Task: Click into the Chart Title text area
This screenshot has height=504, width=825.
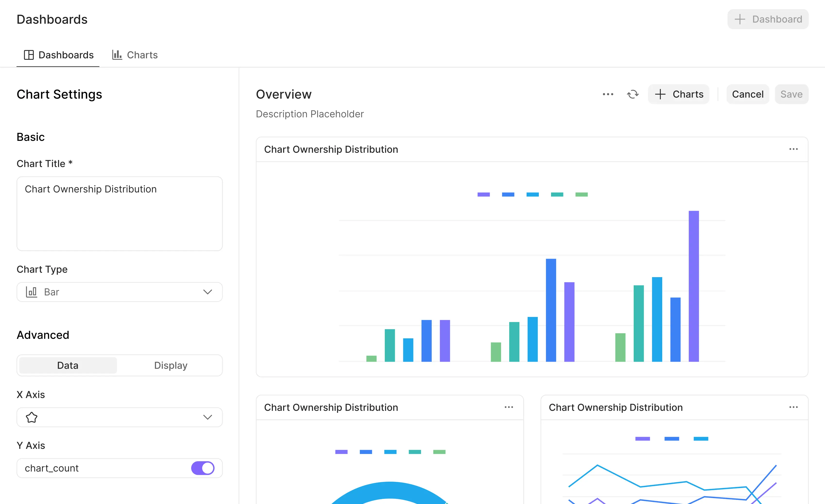Action: click(x=120, y=214)
